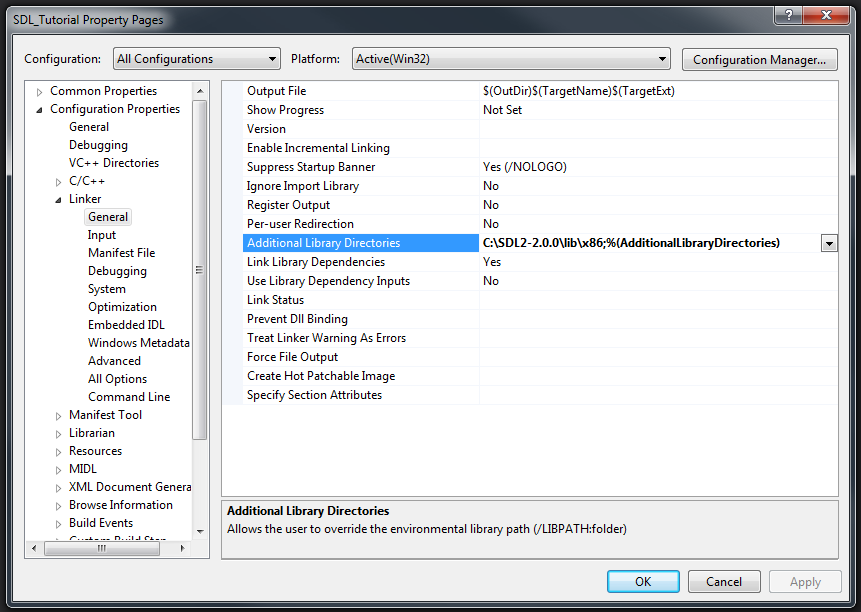
Task: Collapse the Configuration Properties node
Action: (40, 110)
